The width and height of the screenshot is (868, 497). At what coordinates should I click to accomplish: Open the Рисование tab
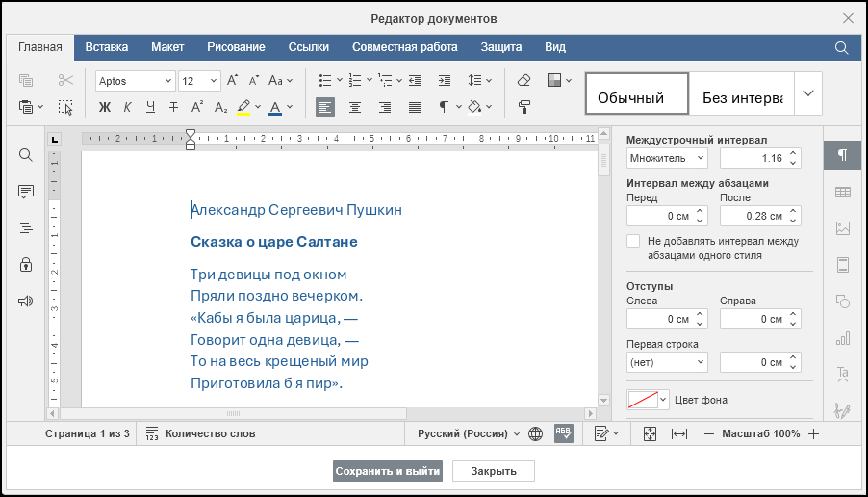(x=236, y=47)
